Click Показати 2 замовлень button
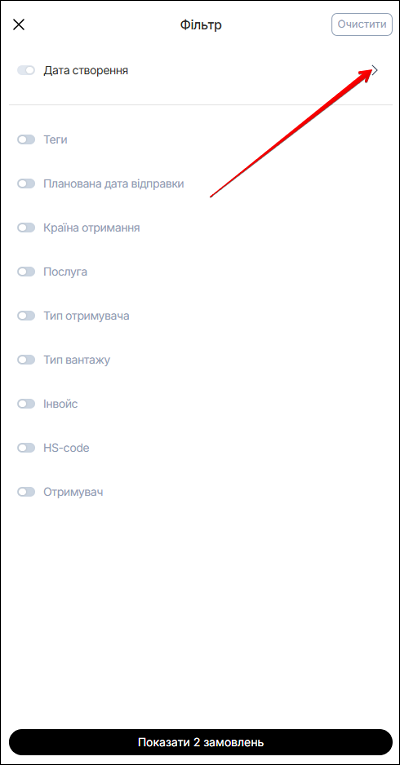 click(200, 742)
